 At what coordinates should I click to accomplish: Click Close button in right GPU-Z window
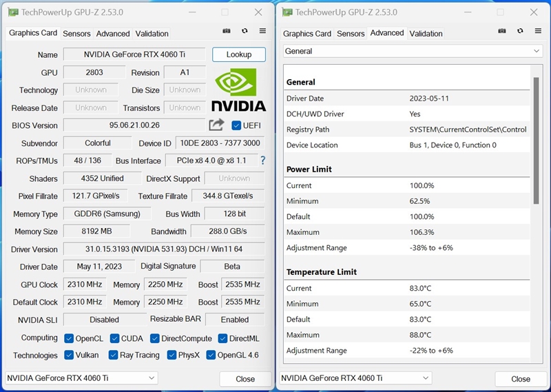521,379
